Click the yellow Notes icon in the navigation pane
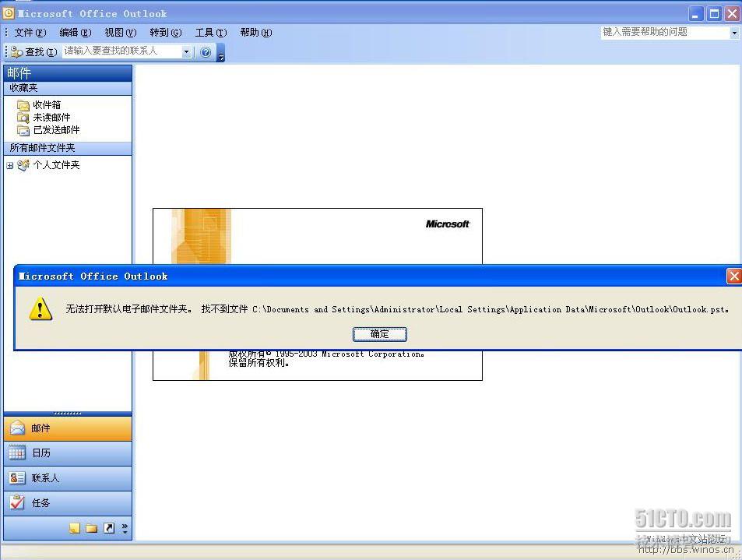 point(75,528)
